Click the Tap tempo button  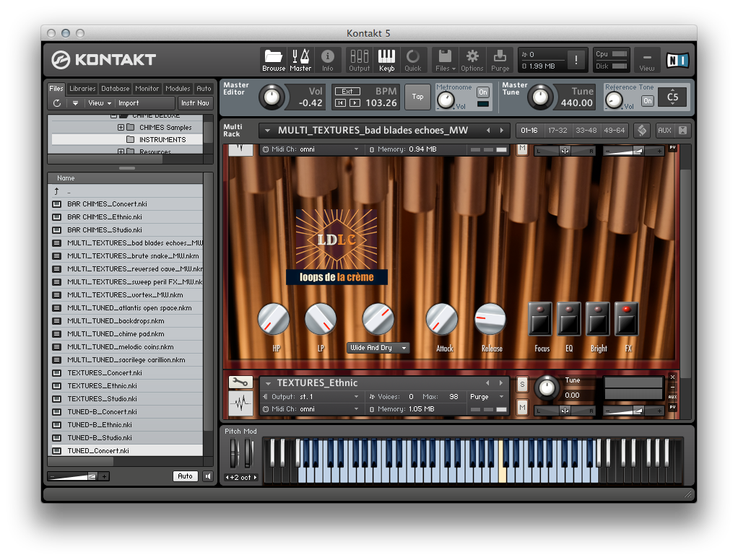click(x=417, y=97)
